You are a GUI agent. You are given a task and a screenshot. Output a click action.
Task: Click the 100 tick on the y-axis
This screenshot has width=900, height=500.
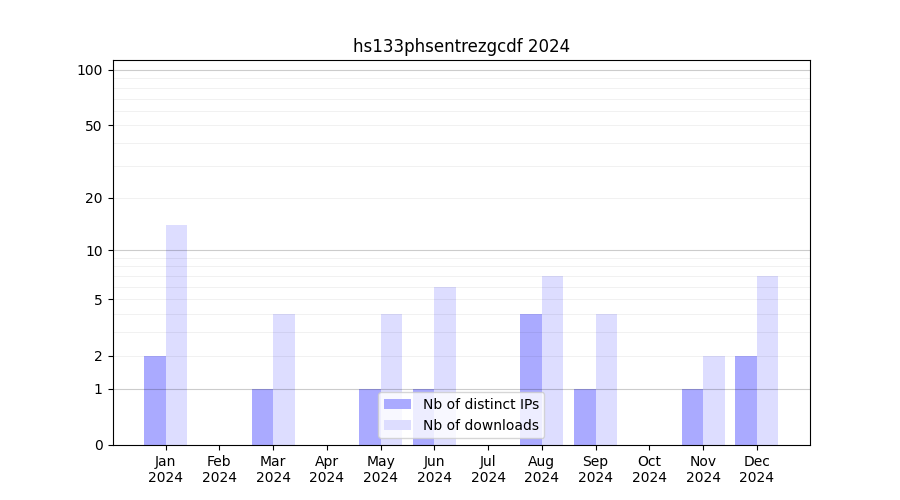tap(90, 70)
